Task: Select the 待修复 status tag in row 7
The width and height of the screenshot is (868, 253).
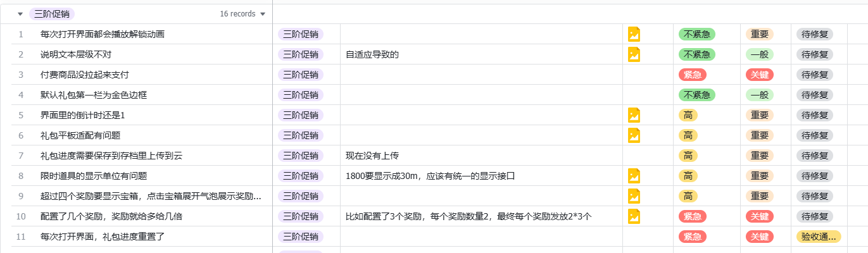Action: click(x=815, y=156)
